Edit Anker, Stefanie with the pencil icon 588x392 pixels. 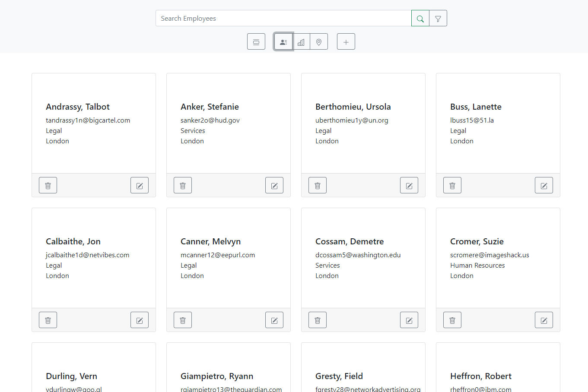pyautogui.click(x=274, y=185)
